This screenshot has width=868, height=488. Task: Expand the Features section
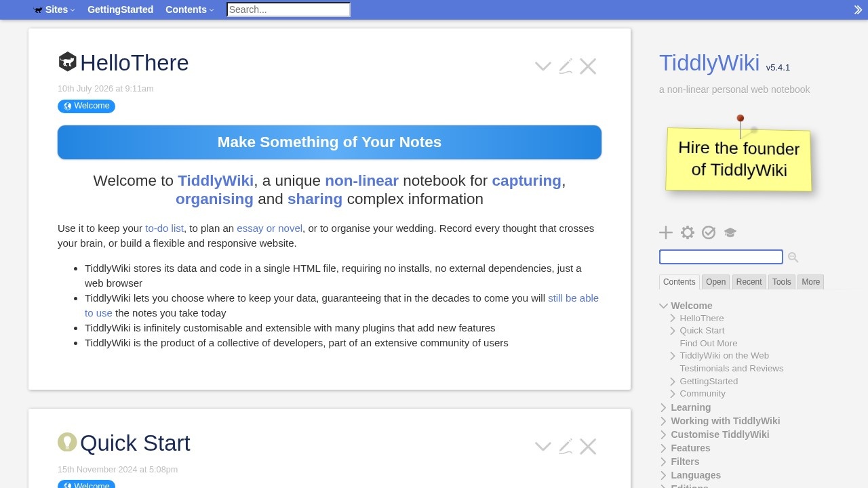tap(664, 448)
